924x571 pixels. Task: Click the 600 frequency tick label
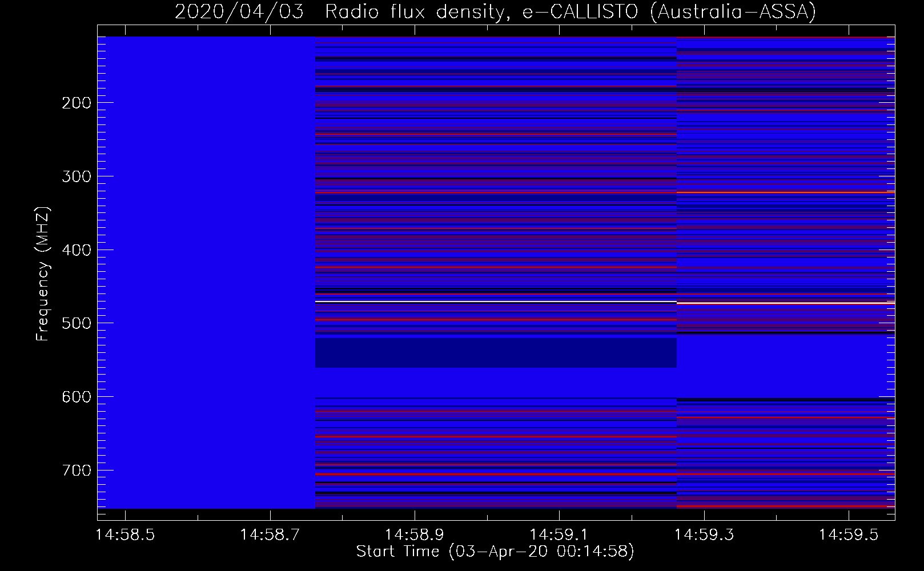point(77,397)
